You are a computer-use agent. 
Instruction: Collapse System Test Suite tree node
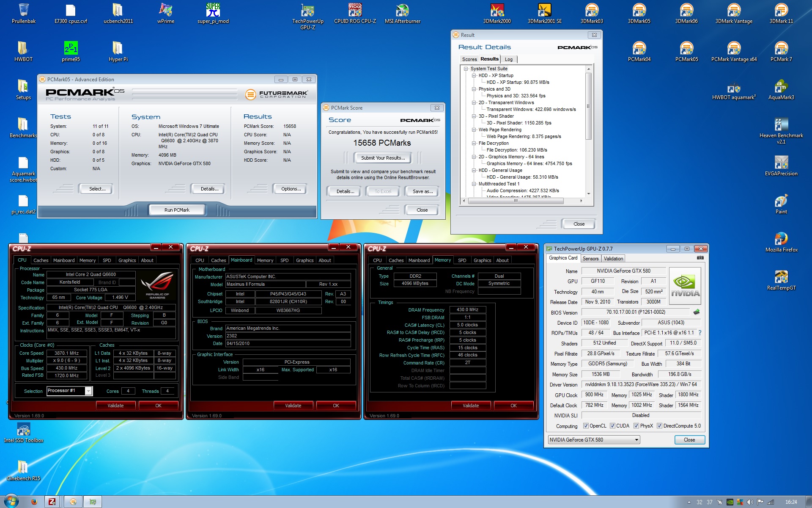pos(466,69)
